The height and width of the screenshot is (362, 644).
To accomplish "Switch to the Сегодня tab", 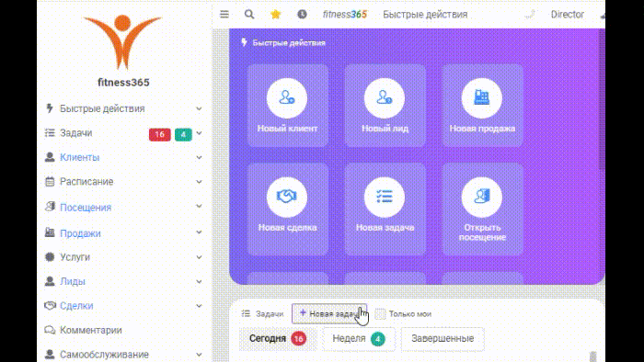I will 278,339.
